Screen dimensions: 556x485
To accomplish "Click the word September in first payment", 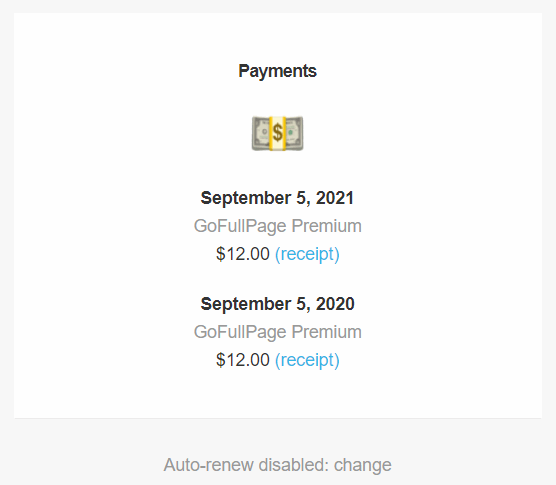I will click(246, 198).
